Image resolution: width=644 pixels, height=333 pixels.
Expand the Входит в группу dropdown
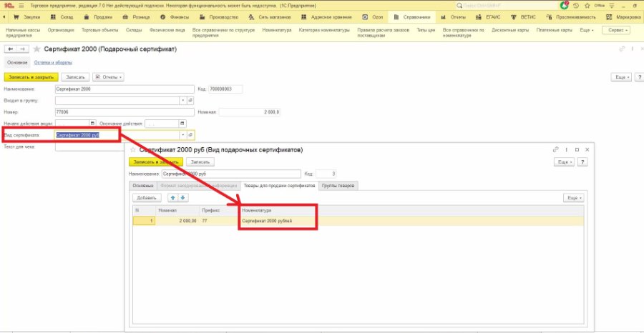[183, 101]
